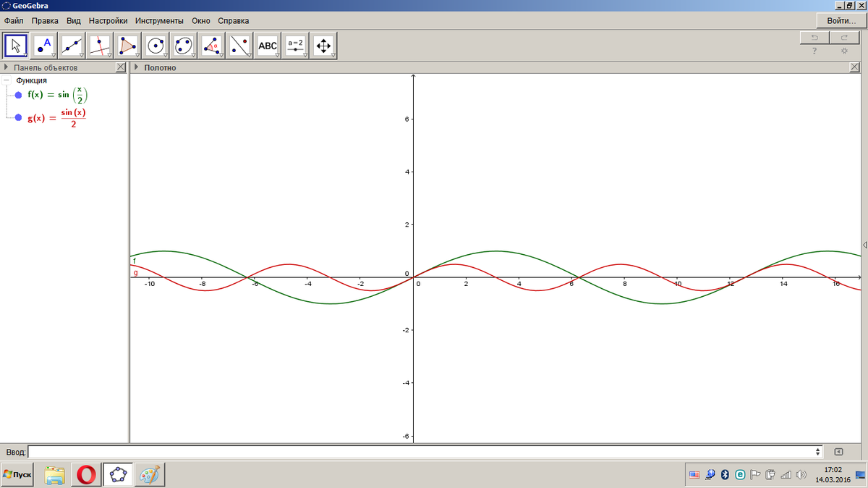Toggle visibility of function g(x)

point(19,118)
